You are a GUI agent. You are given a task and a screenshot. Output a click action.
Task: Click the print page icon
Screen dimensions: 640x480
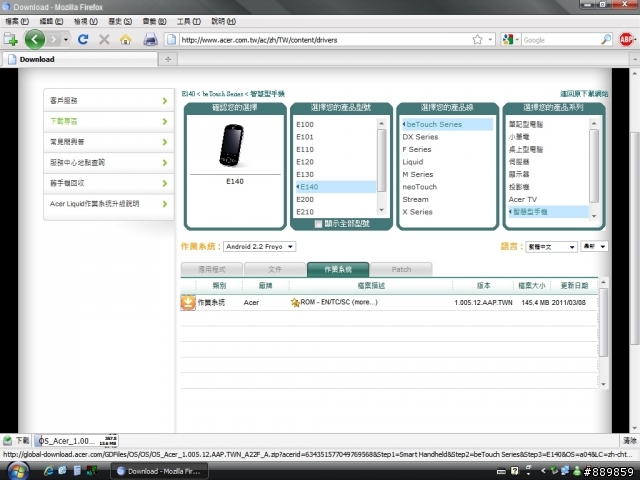(151, 40)
